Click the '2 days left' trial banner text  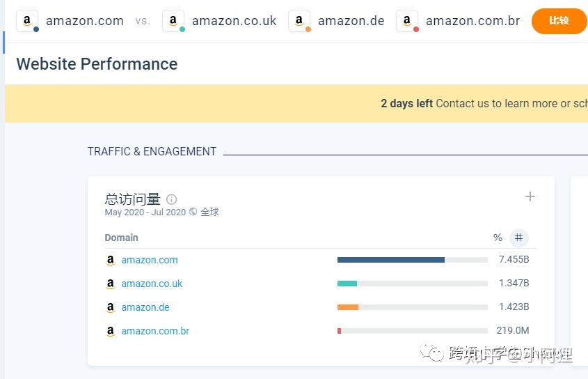(406, 103)
